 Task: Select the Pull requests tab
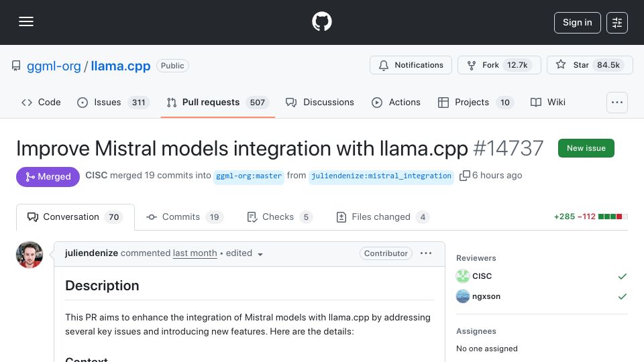[x=217, y=102]
